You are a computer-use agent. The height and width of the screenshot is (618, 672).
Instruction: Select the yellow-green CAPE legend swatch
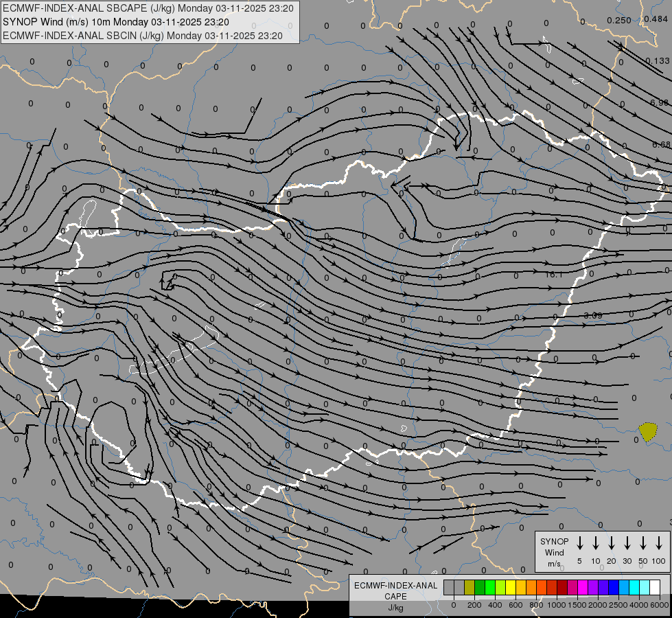[500, 587]
